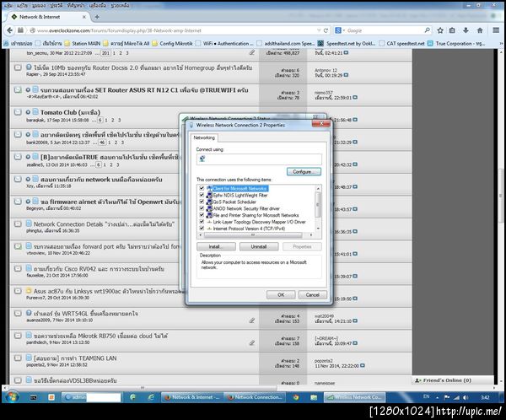Open Internet Explorer icon on taskbar
This screenshot has height=420, width=506.
click(151, 397)
